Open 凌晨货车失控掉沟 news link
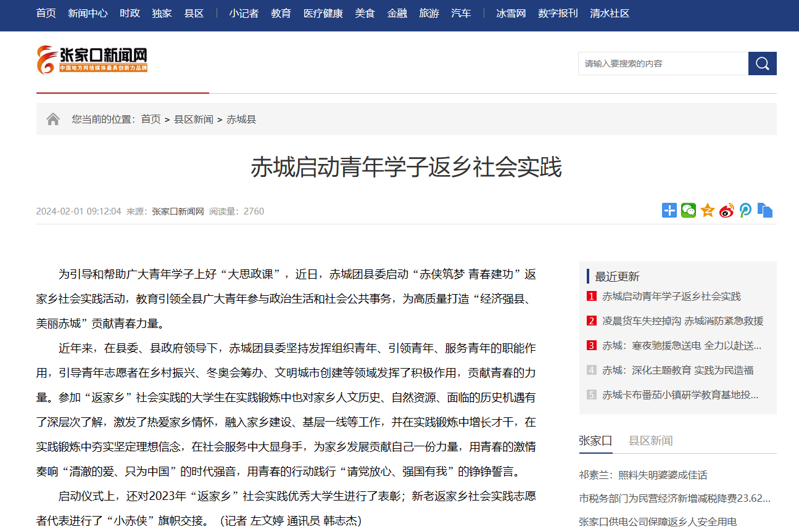Image resolution: width=799 pixels, height=532 pixels. pyautogui.click(x=682, y=321)
